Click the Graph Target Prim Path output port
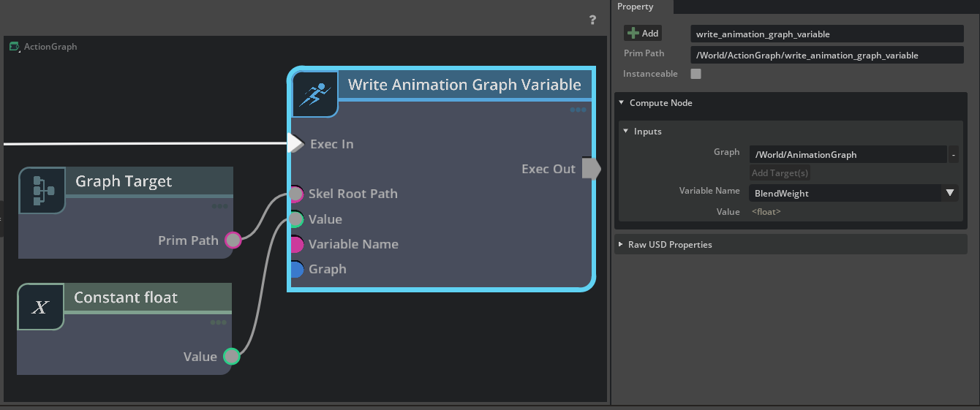This screenshot has height=410, width=980. point(233,240)
